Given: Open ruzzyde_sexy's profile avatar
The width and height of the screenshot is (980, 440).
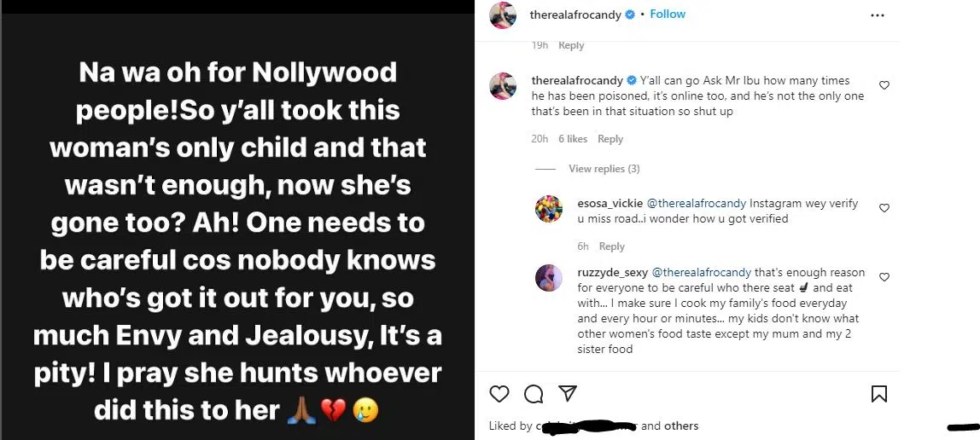Looking at the screenshot, I should (547, 278).
